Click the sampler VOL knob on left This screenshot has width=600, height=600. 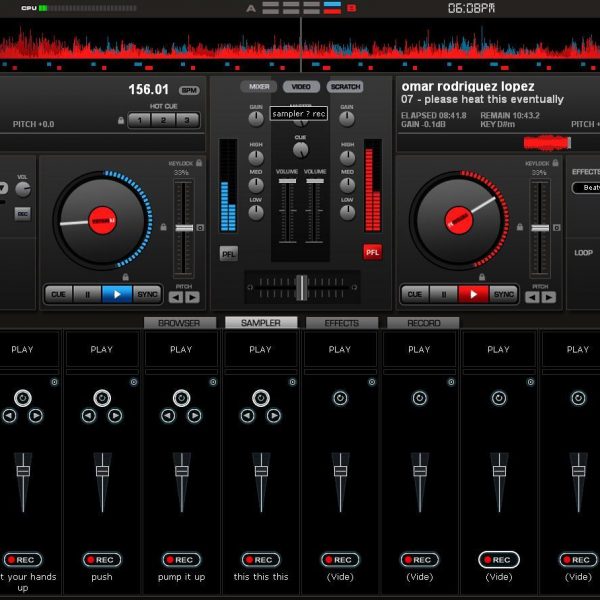click(23, 189)
